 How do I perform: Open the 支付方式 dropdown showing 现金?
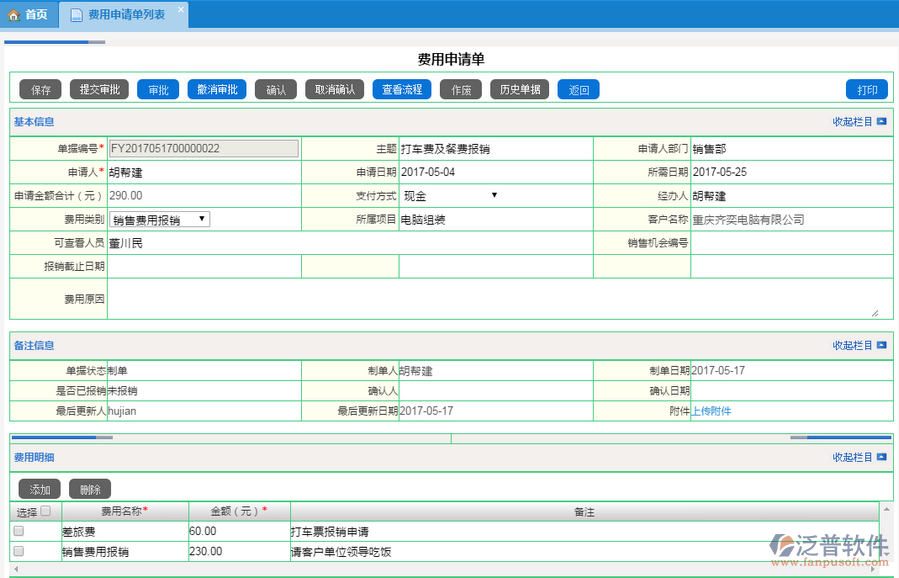click(450, 196)
